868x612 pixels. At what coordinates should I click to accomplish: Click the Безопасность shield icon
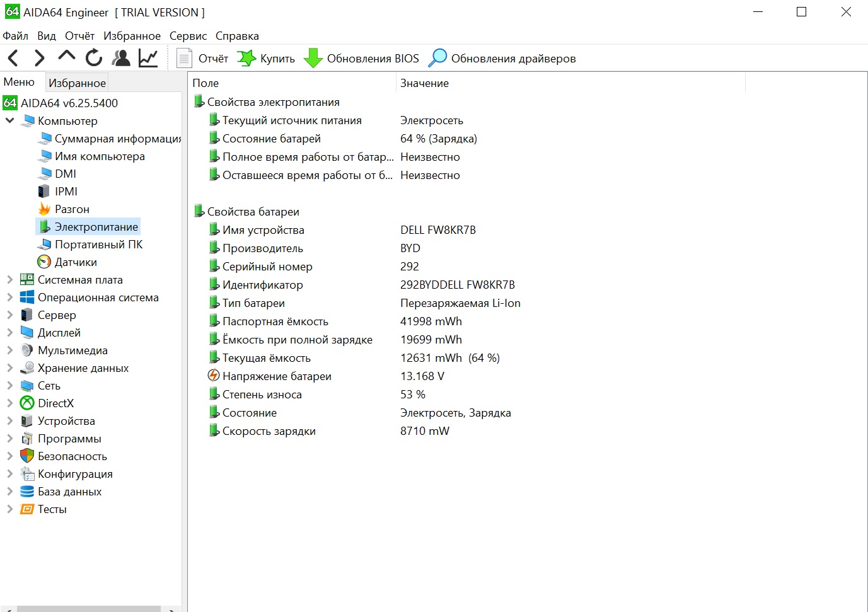[27, 456]
